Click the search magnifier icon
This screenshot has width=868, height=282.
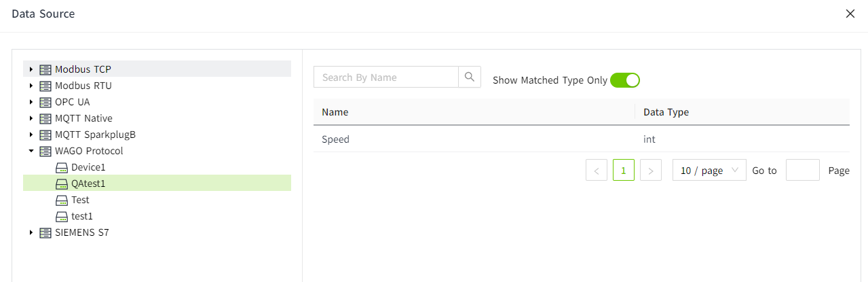tap(470, 77)
